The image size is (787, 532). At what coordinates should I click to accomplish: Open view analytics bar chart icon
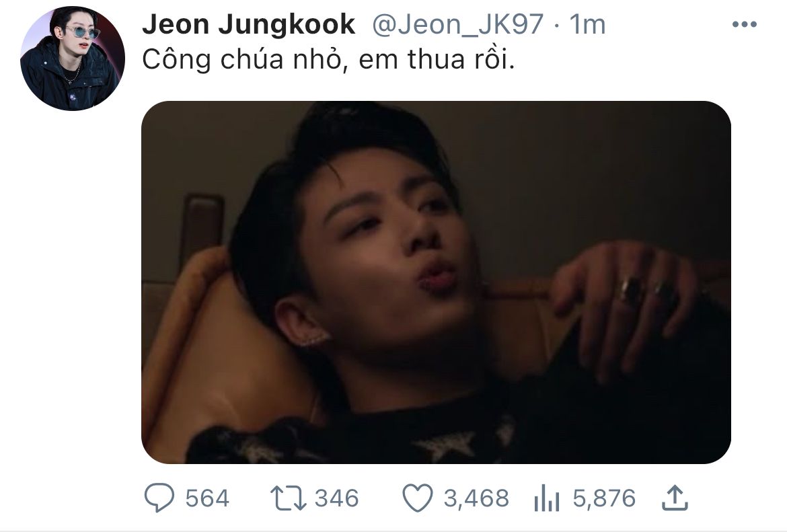click(547, 498)
